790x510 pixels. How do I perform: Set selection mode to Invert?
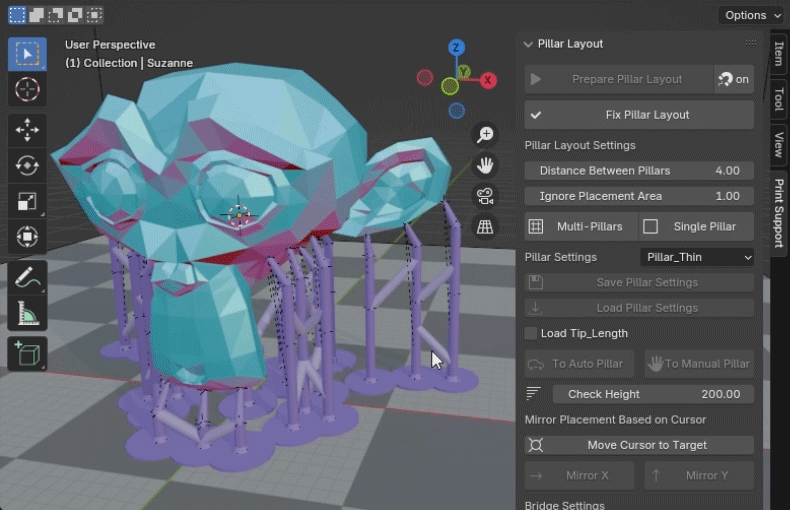[x=75, y=15]
